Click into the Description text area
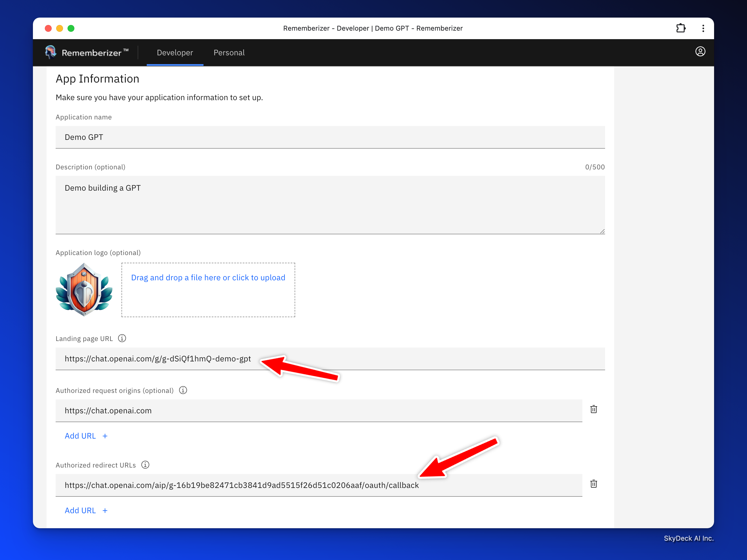This screenshot has width=747, height=560. click(330, 205)
